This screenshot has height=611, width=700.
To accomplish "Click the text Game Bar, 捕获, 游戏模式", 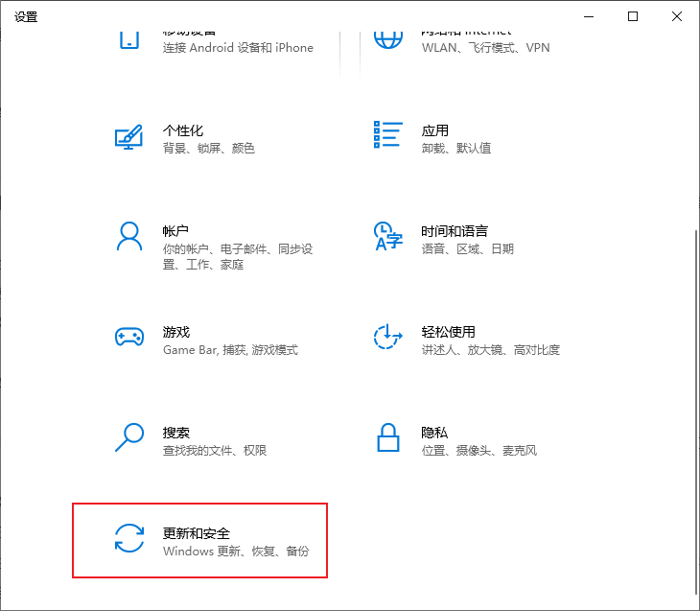I will [x=230, y=350].
